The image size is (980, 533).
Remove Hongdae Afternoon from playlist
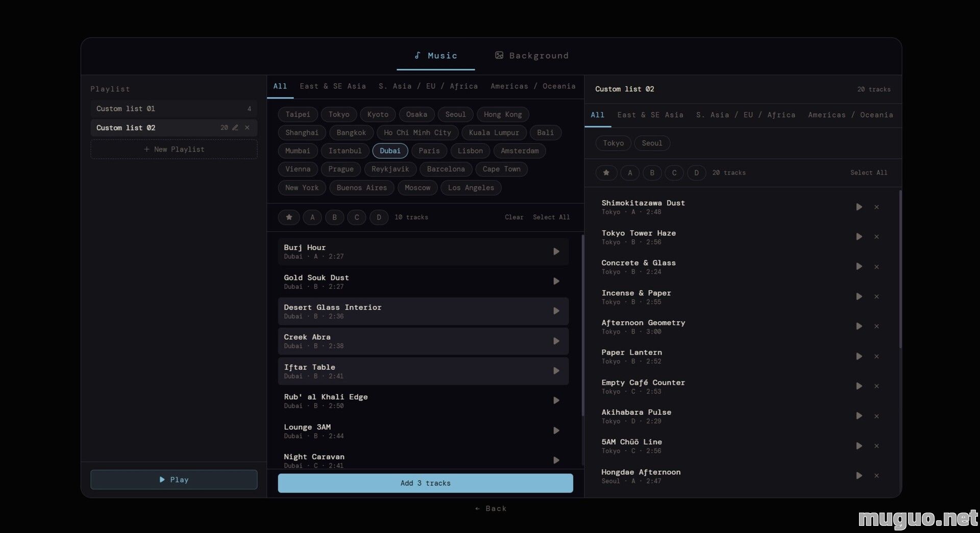pos(876,476)
